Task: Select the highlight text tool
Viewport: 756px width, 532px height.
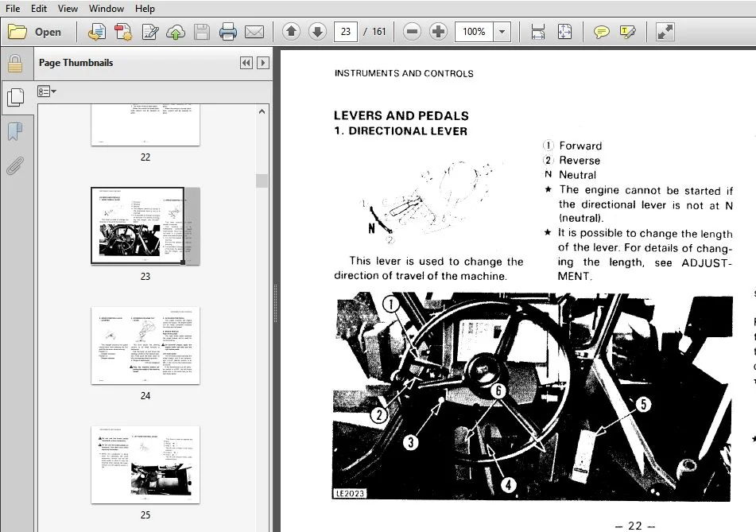Action: [627, 33]
